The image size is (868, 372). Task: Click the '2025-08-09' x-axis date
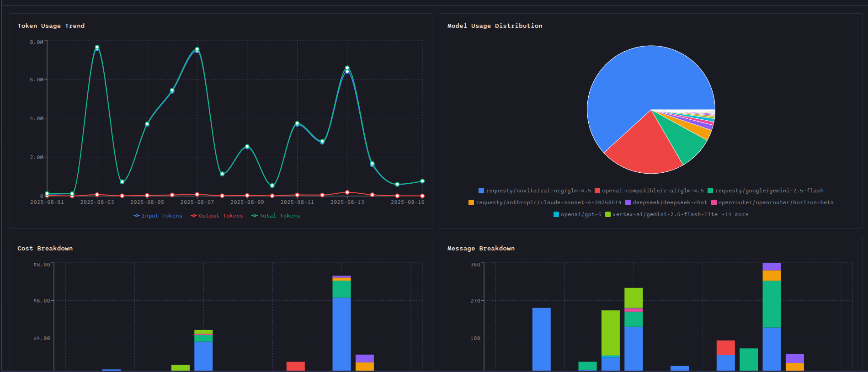[x=247, y=202]
